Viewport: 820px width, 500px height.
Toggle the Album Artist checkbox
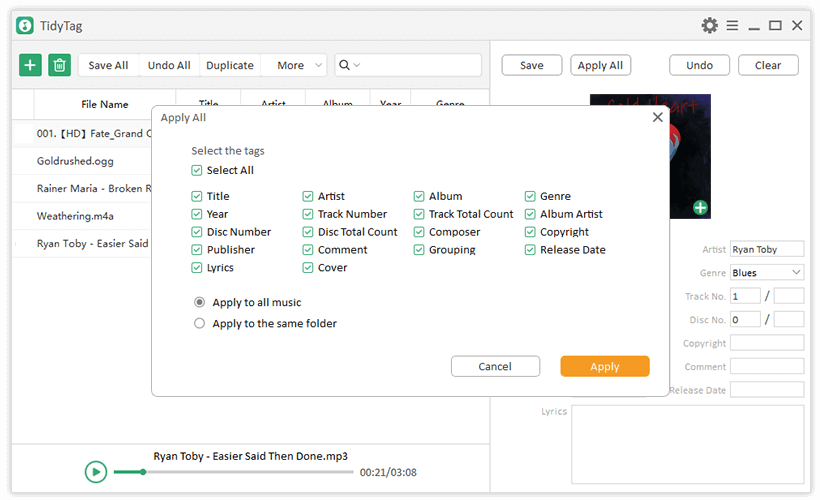[x=530, y=214]
